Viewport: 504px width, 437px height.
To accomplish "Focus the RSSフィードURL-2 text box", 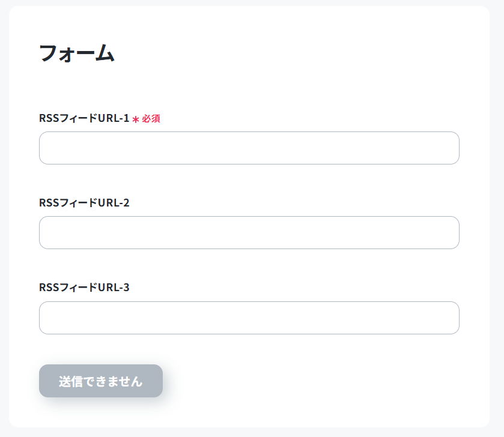I will click(249, 232).
